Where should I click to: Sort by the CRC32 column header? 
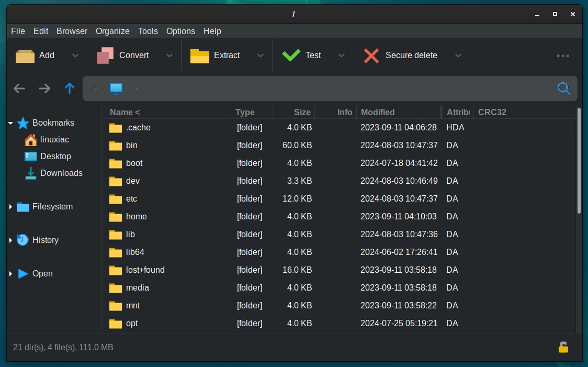(x=524, y=112)
